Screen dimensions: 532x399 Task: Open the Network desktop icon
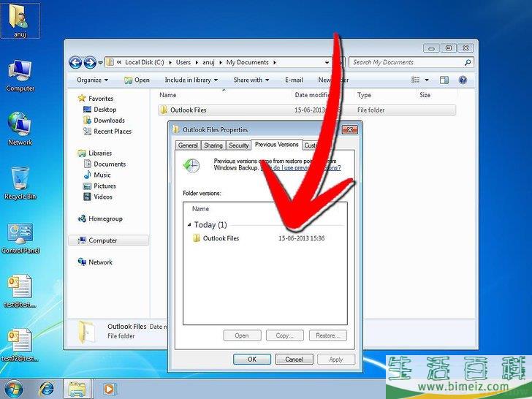[20, 129]
